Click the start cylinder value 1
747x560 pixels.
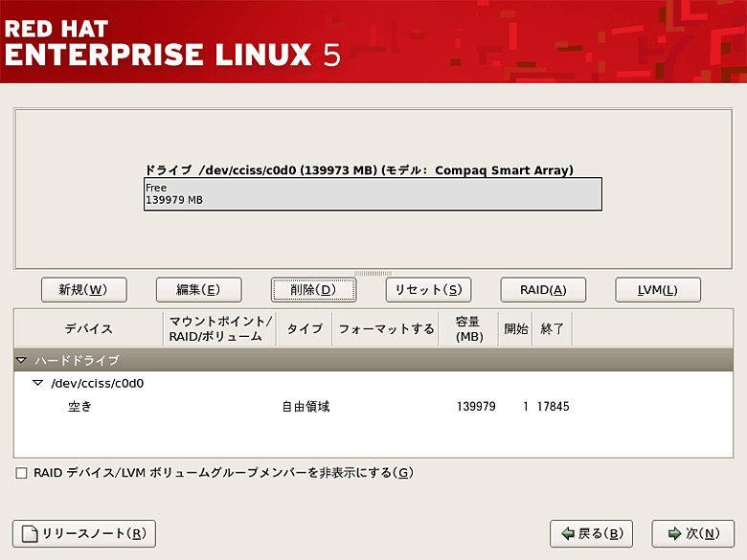tap(526, 406)
